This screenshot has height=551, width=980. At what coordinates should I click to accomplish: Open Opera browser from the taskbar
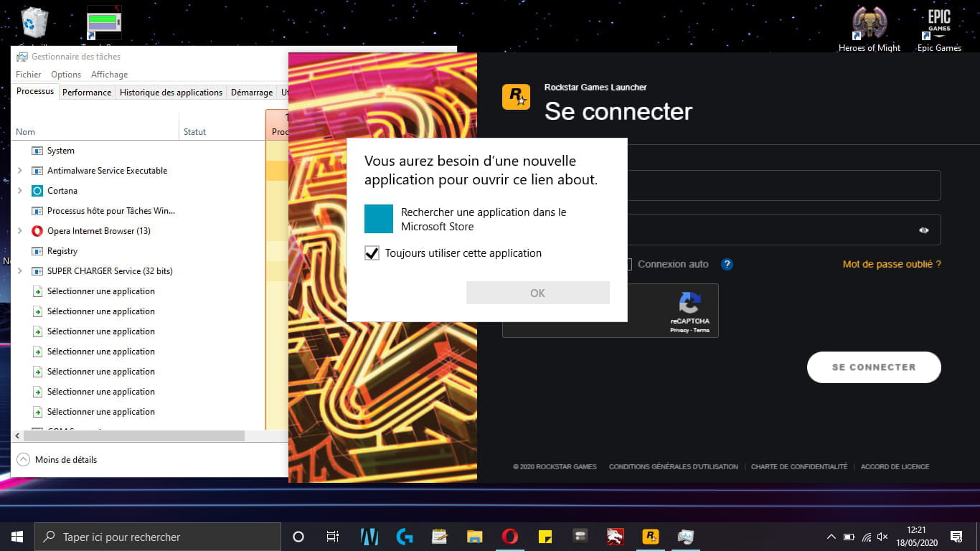click(510, 537)
